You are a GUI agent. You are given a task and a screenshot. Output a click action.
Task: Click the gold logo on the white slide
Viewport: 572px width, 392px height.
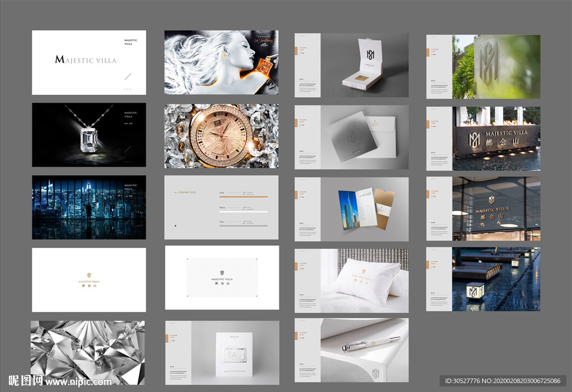point(89,276)
